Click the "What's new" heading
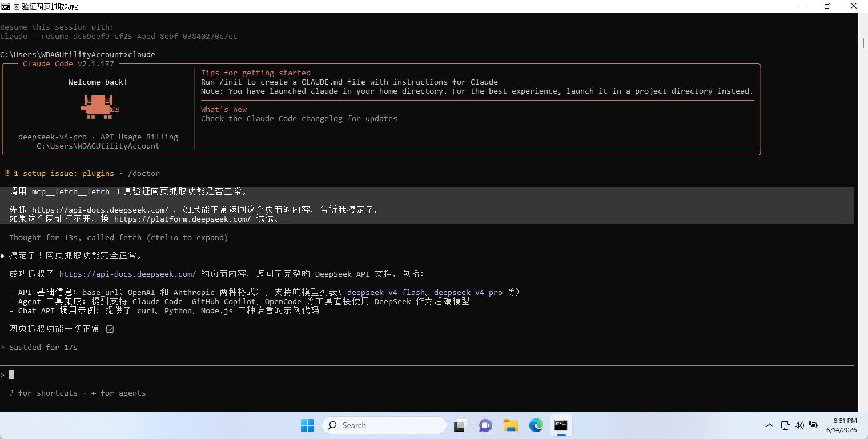 coord(224,109)
